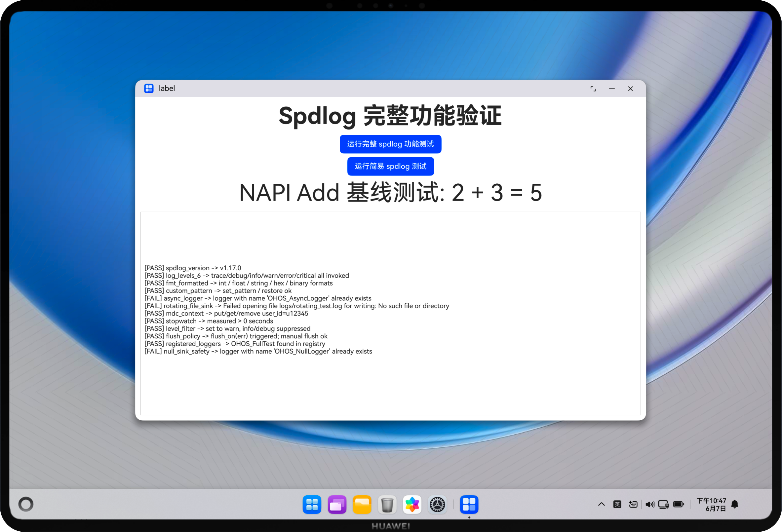
Task: Select the registered_loggers PASS line
Action: [235, 344]
